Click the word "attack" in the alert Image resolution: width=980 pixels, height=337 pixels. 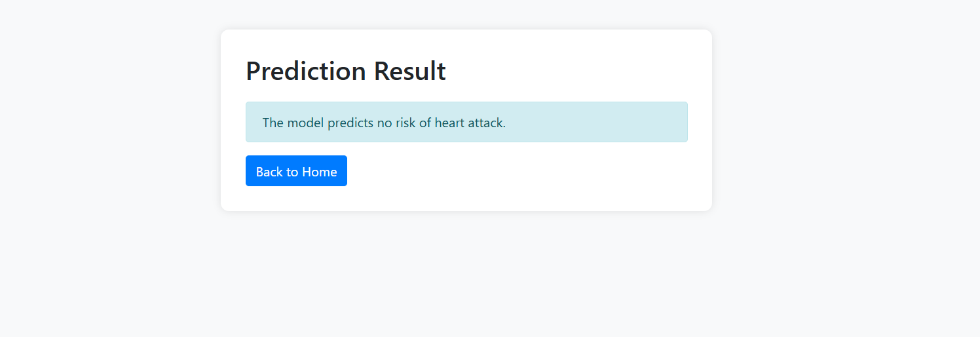[x=487, y=123]
